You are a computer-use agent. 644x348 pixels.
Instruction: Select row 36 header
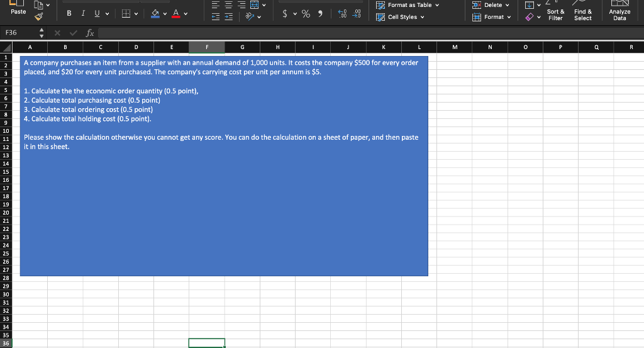pos(6,344)
